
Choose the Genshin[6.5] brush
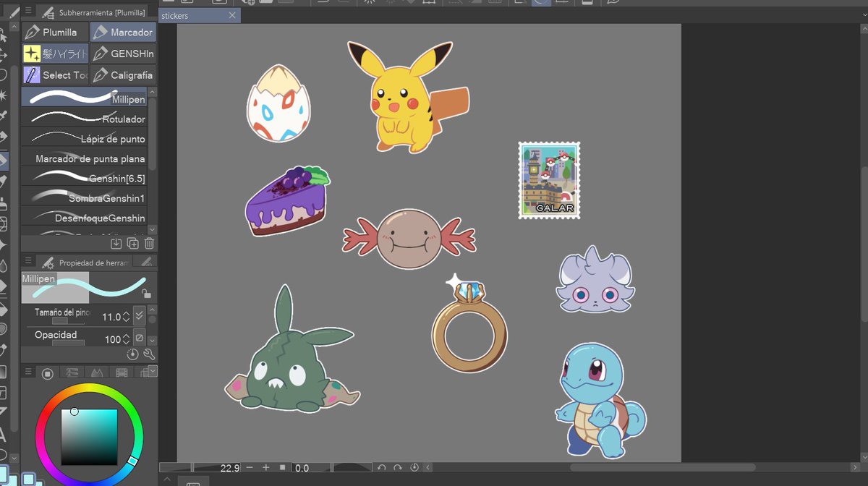click(x=84, y=176)
